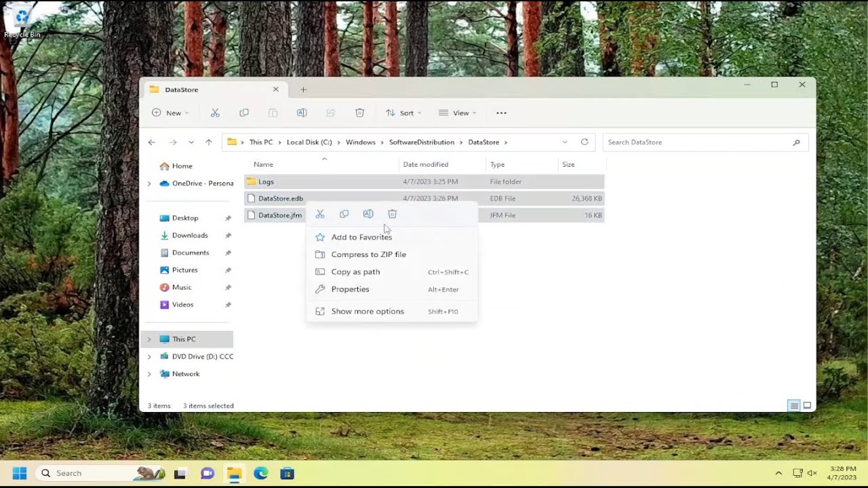
Task: Close the DataStore tab
Action: click(275, 89)
